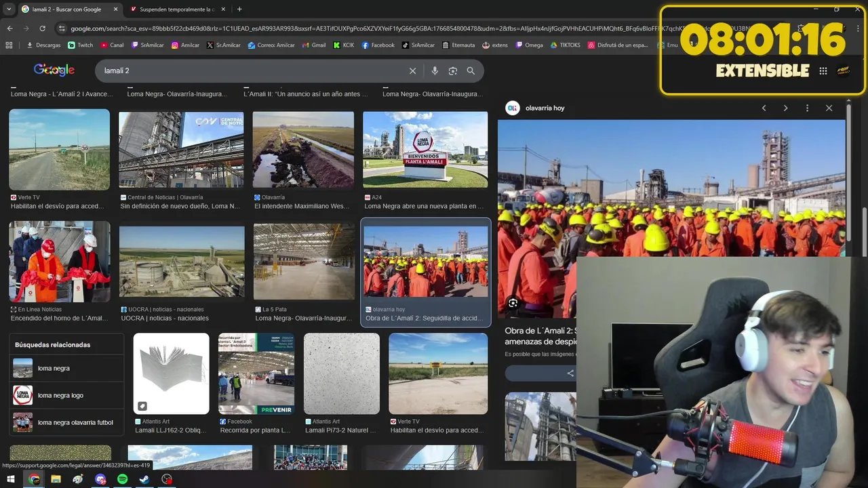Screen dimensions: 868x488
Task: Select related search loma negra
Action: point(66,368)
